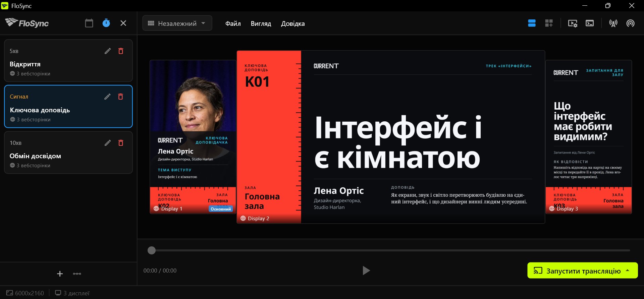The width and height of the screenshot is (644, 299).
Task: Select the Обмін досвідом cue card
Action: pyautogui.click(x=68, y=153)
